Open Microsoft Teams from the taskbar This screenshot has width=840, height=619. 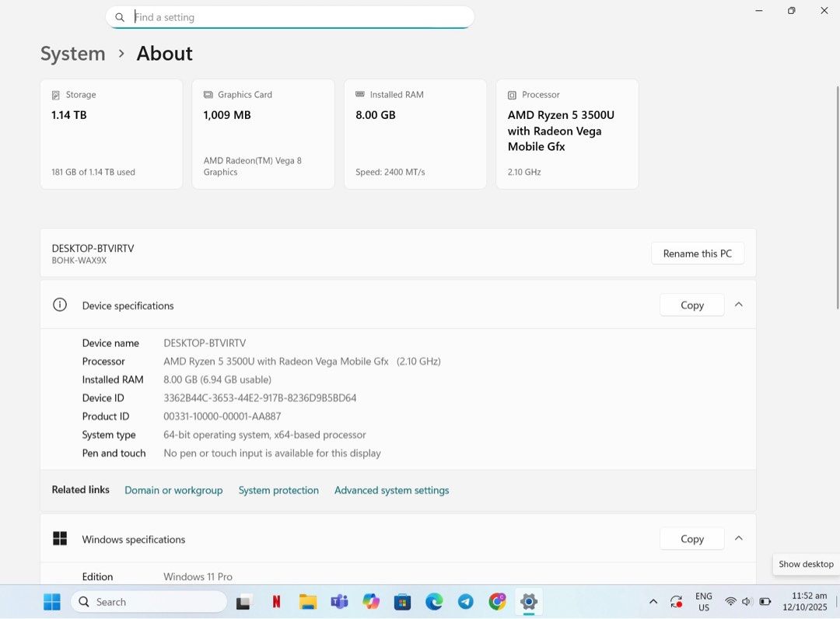[x=339, y=602]
